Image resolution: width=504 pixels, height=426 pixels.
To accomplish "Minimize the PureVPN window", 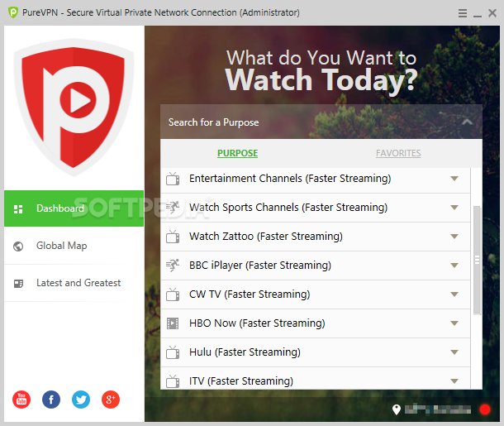I will [478, 16].
